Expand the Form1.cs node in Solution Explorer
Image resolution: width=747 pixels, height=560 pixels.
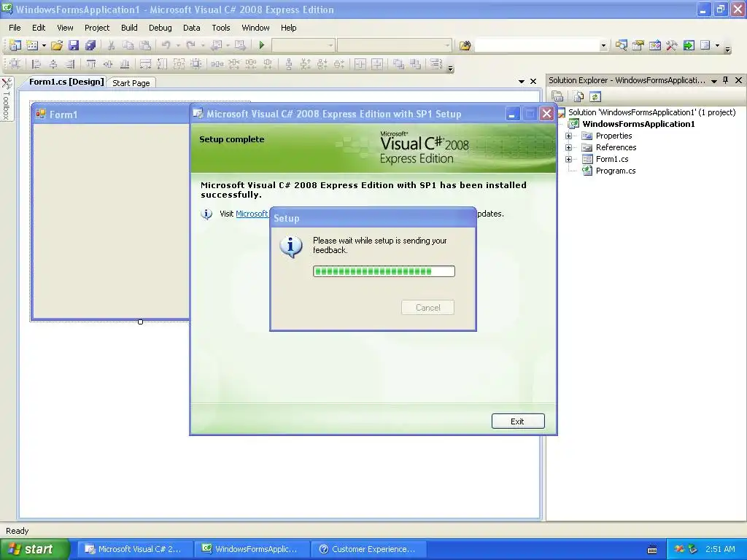tap(568, 159)
